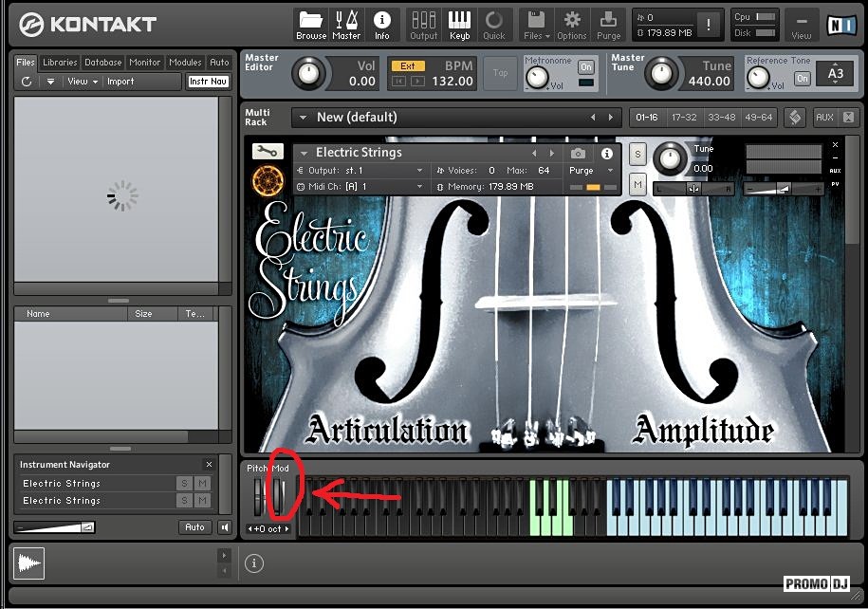
Task: Mute the Electric Strings instrument
Action: 637,184
